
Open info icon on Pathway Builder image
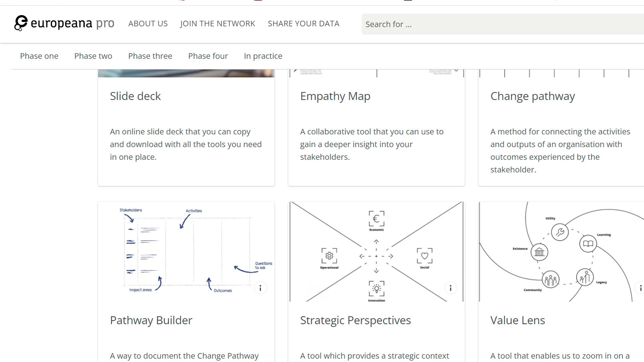coord(260,288)
